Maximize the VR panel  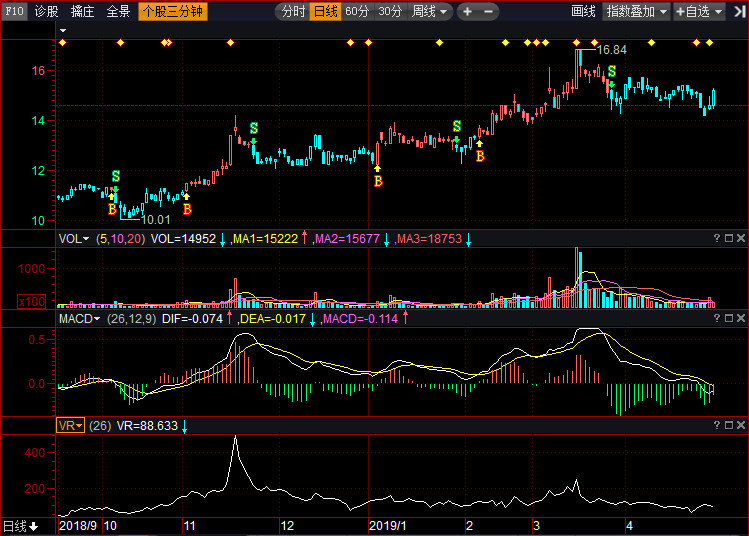pyautogui.click(x=729, y=425)
